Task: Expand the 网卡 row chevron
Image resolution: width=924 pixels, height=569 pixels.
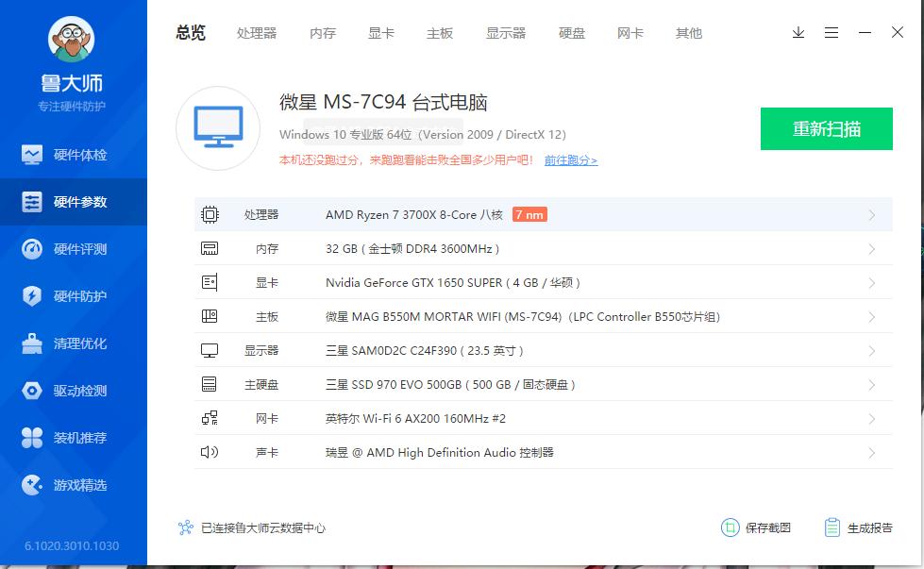Action: tap(871, 419)
